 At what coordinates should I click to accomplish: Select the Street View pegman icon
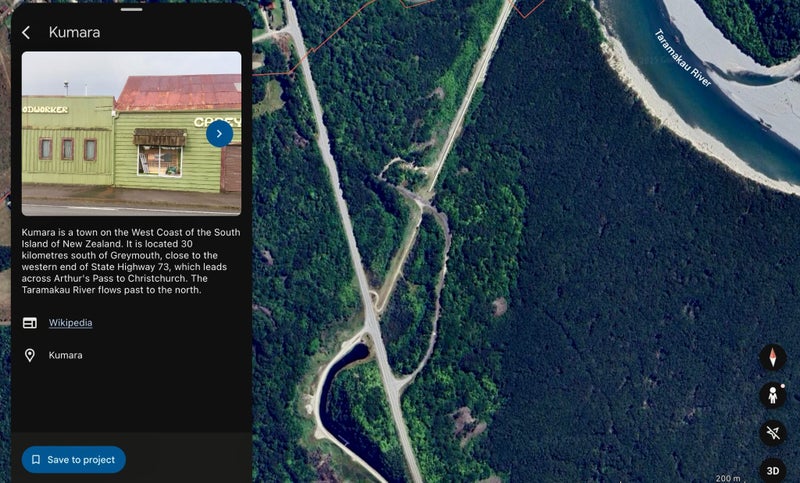[x=772, y=395]
